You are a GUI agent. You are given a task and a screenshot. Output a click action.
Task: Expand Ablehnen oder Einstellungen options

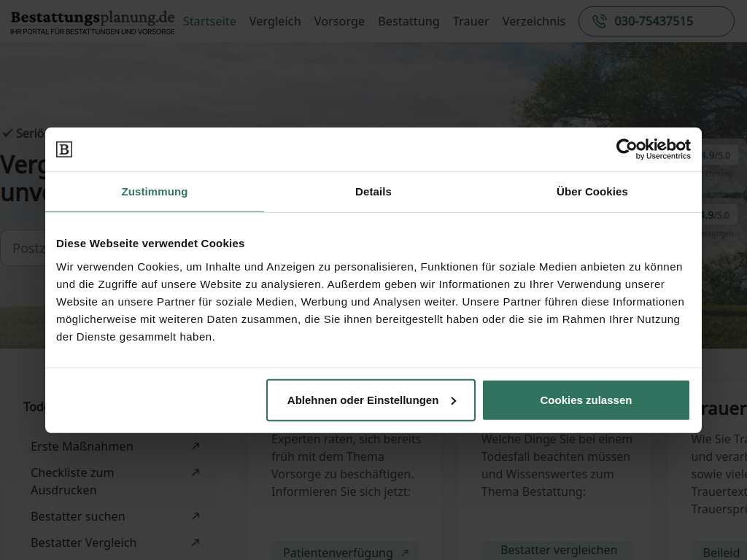point(371,400)
